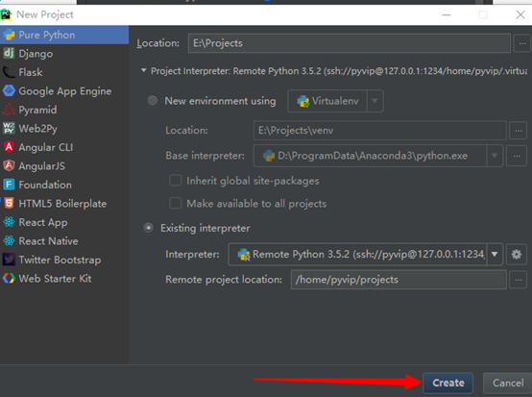Enable Inherit global site-packages checkbox
Screen dimensions: 532x397
point(176,181)
